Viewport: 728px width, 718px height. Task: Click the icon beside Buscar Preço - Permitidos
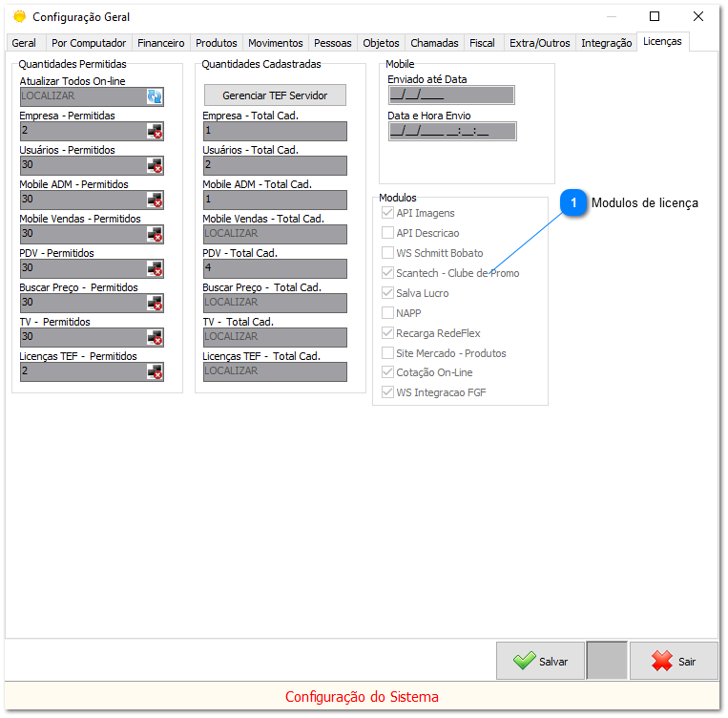pos(155,303)
